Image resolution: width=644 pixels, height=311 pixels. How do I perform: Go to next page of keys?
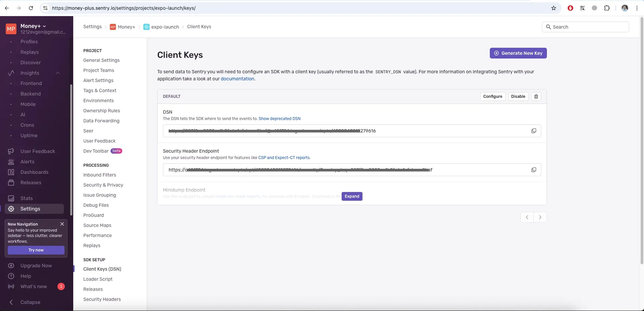click(x=540, y=217)
